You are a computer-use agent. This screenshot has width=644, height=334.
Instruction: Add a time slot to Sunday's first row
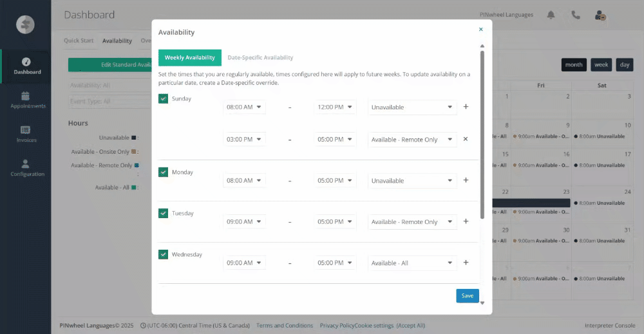coord(466,107)
